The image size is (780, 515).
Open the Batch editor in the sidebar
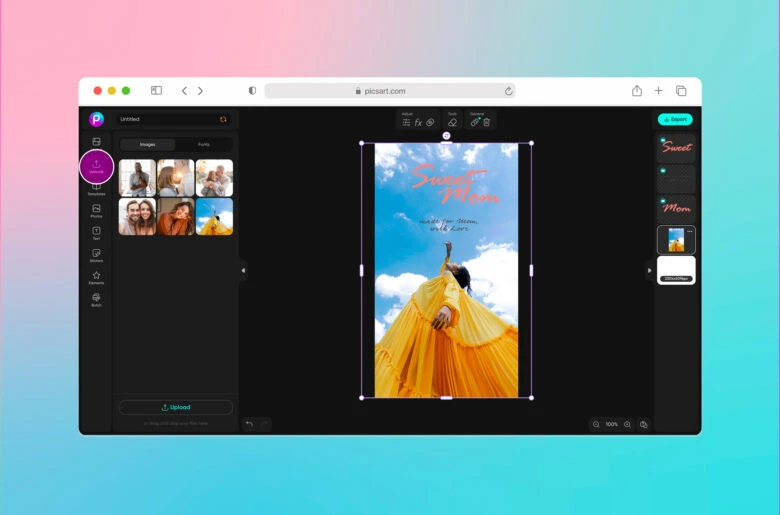tap(96, 298)
